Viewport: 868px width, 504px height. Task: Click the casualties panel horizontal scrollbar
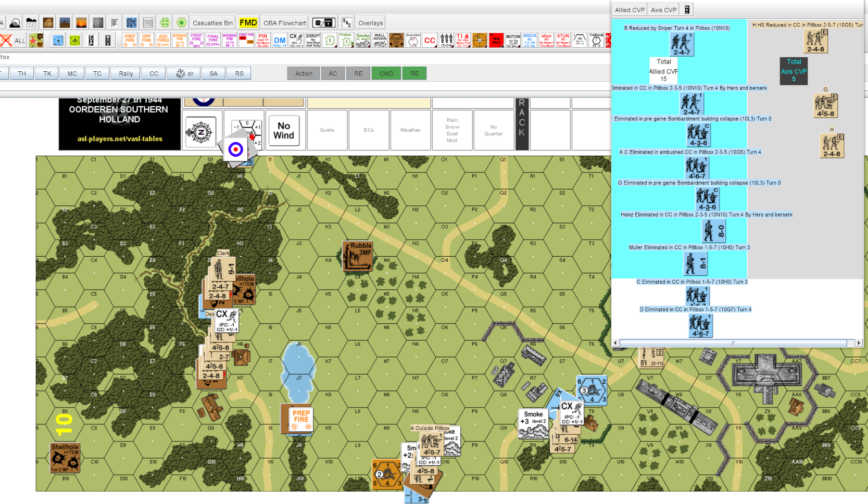[x=733, y=343]
